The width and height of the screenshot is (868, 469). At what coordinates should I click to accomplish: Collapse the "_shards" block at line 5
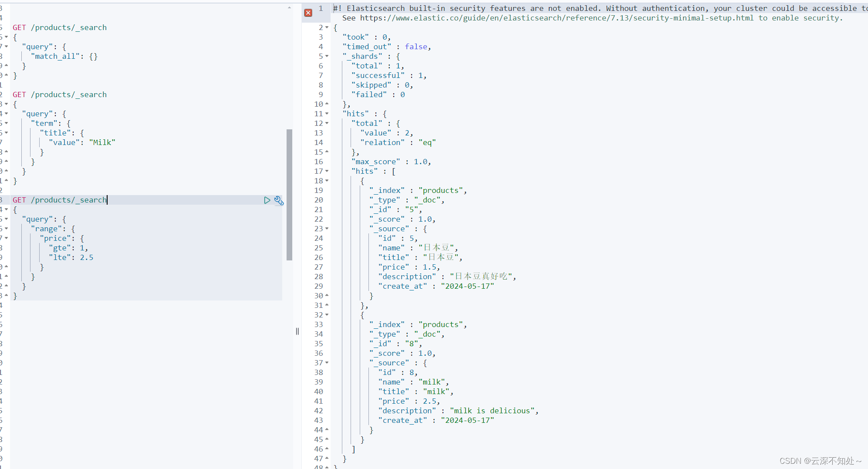point(327,56)
